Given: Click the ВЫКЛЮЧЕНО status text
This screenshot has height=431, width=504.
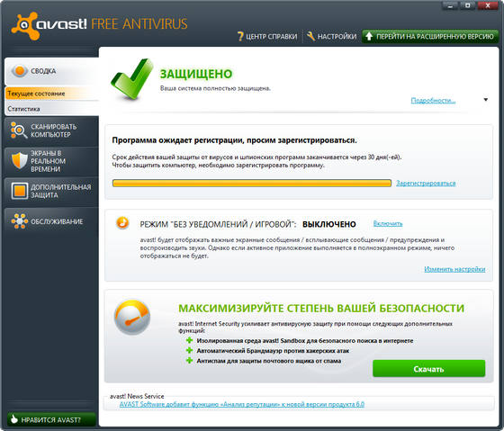Looking at the screenshot, I should [329, 224].
